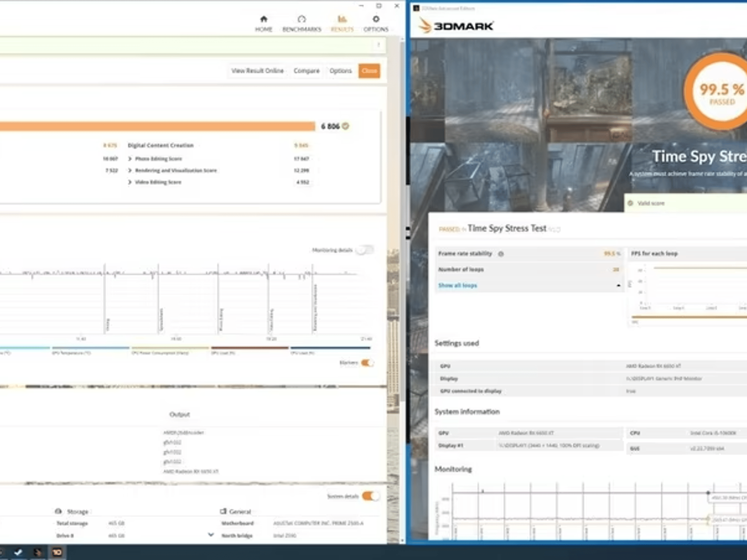Click the 3DMark logo in header
747x560 pixels.
[456, 26]
